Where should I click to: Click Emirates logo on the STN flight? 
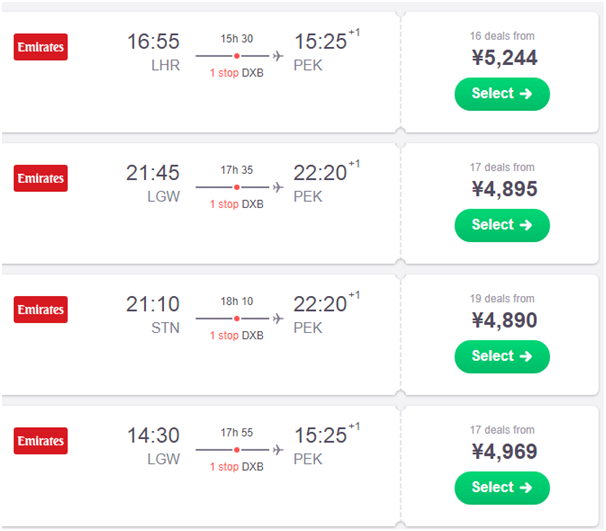41,309
